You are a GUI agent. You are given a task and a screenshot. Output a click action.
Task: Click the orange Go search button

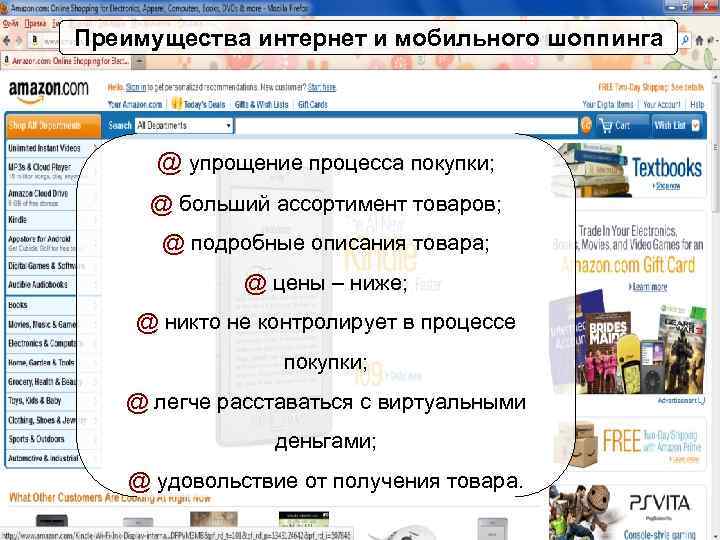[x=586, y=125]
